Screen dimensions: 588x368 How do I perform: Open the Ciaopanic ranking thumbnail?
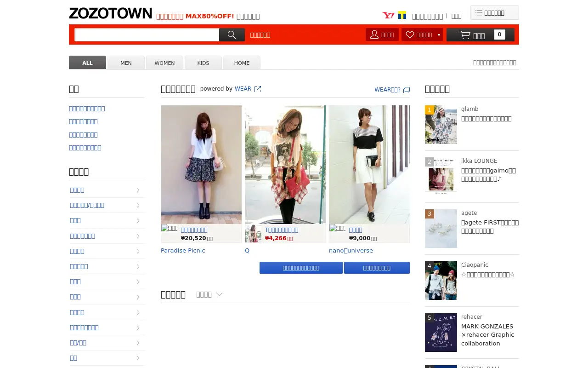click(x=441, y=281)
